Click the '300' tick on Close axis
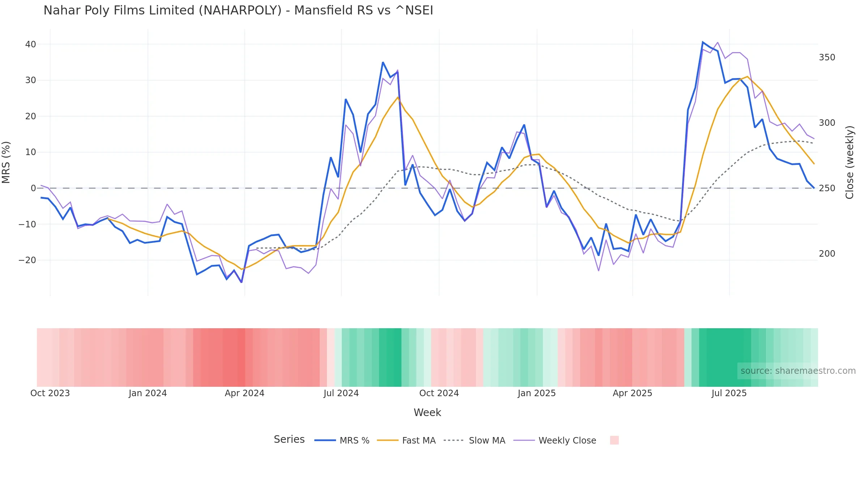This screenshot has width=868, height=488. point(827,123)
